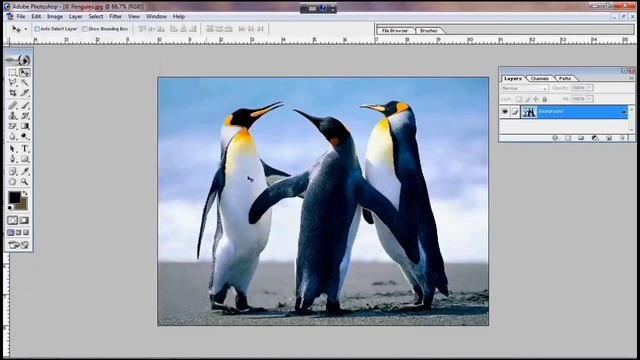Select the Eraser tool
The height and width of the screenshot is (360, 640).
tap(13, 126)
